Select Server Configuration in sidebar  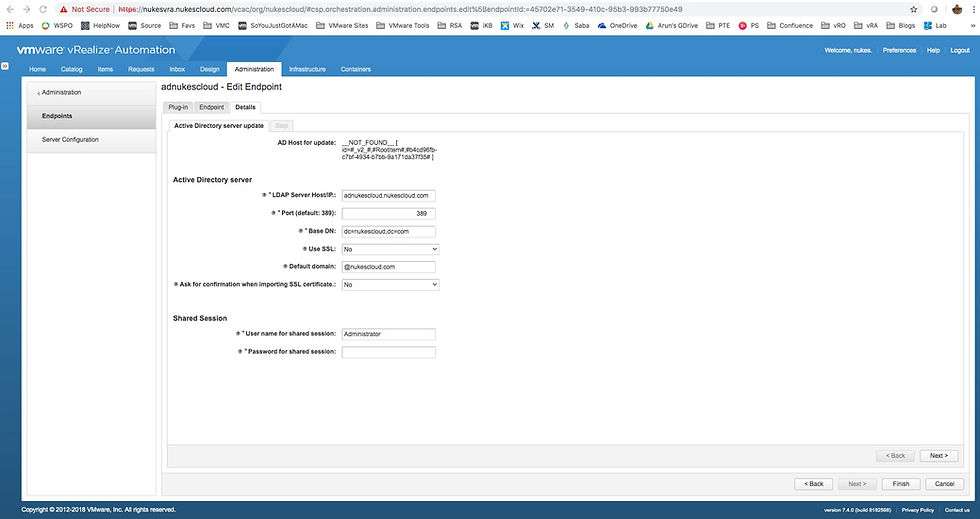coord(91,140)
